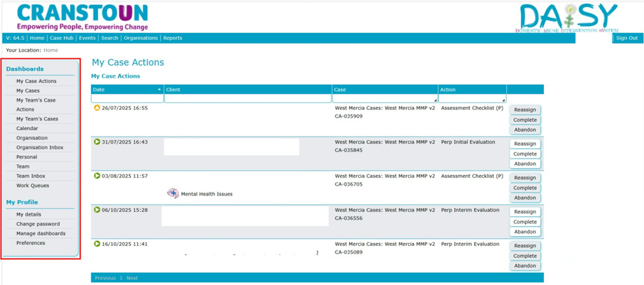Open My Case Actions dashboard link
The image size is (644, 285).
pyautogui.click(x=36, y=81)
